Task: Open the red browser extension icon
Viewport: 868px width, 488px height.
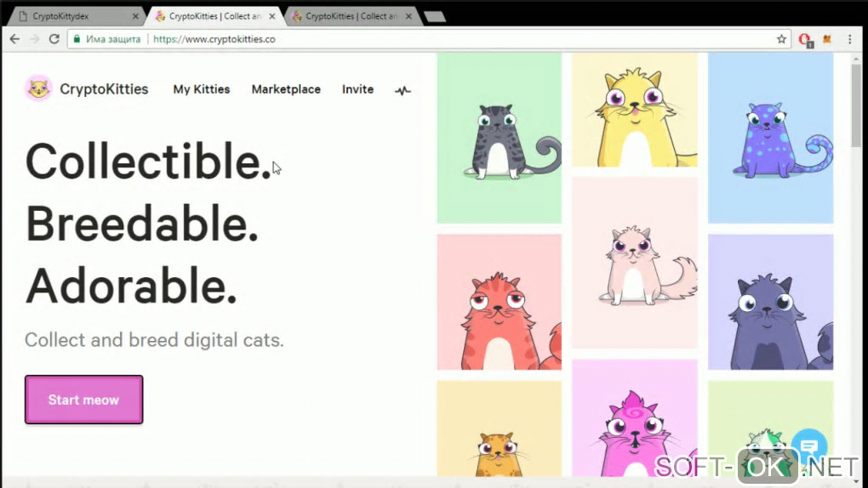Action: click(805, 40)
